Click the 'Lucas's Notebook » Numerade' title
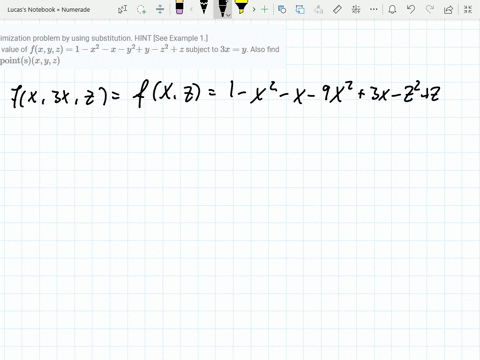Image resolution: width=480 pixels, height=360 pixels. 49,10
